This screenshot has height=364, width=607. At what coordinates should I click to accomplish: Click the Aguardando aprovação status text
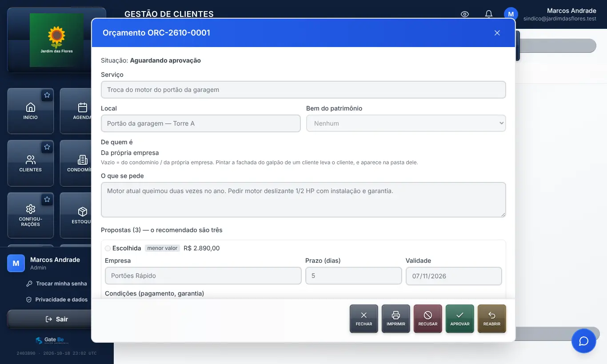(165, 60)
